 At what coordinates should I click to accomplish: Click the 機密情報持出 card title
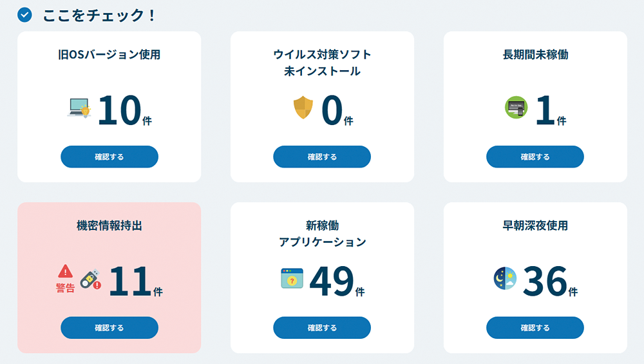point(109,226)
